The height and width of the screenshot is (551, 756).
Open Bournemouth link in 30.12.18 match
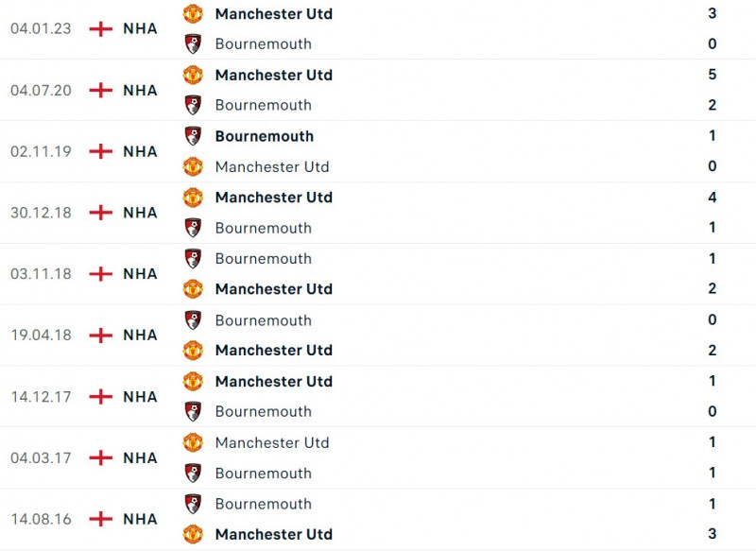click(263, 228)
